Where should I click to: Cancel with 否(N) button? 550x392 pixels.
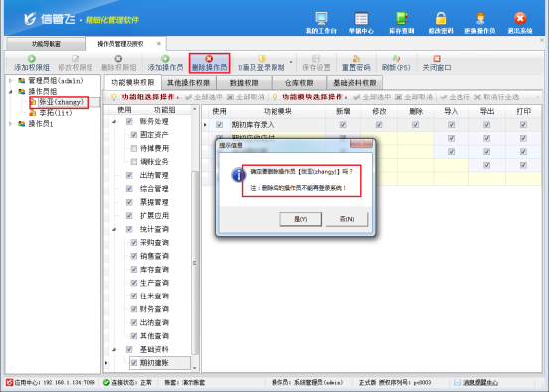(347, 219)
